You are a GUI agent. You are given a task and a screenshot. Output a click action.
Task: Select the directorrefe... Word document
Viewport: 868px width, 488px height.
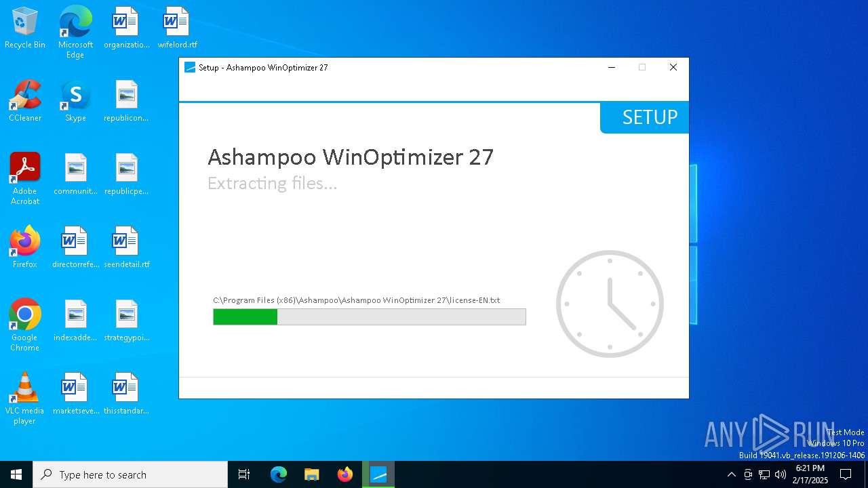tap(75, 247)
